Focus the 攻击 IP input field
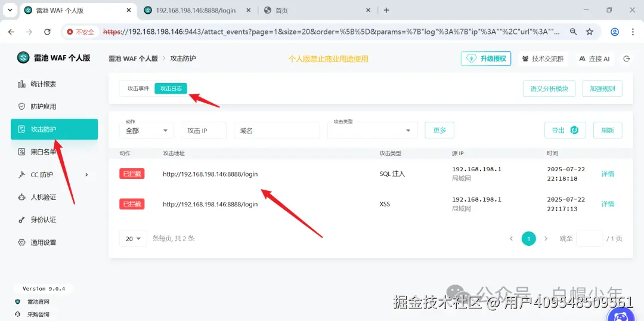 pyautogui.click(x=204, y=130)
